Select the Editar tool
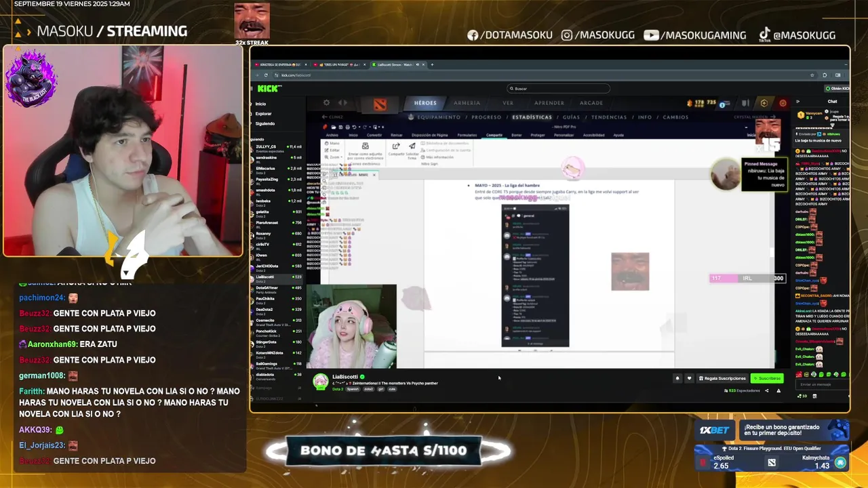Screen dimensions: 868x488 (x=332, y=150)
